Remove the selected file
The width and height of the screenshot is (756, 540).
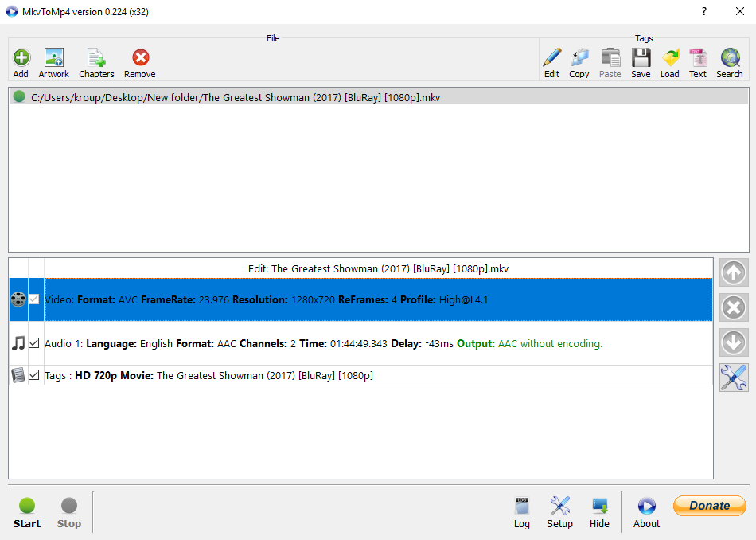tap(140, 63)
